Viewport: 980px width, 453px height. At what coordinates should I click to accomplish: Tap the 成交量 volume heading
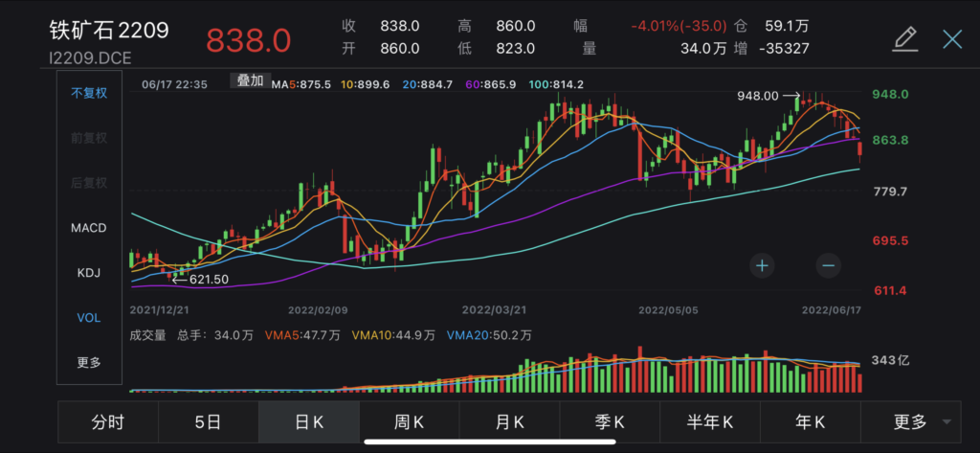pyautogui.click(x=147, y=335)
